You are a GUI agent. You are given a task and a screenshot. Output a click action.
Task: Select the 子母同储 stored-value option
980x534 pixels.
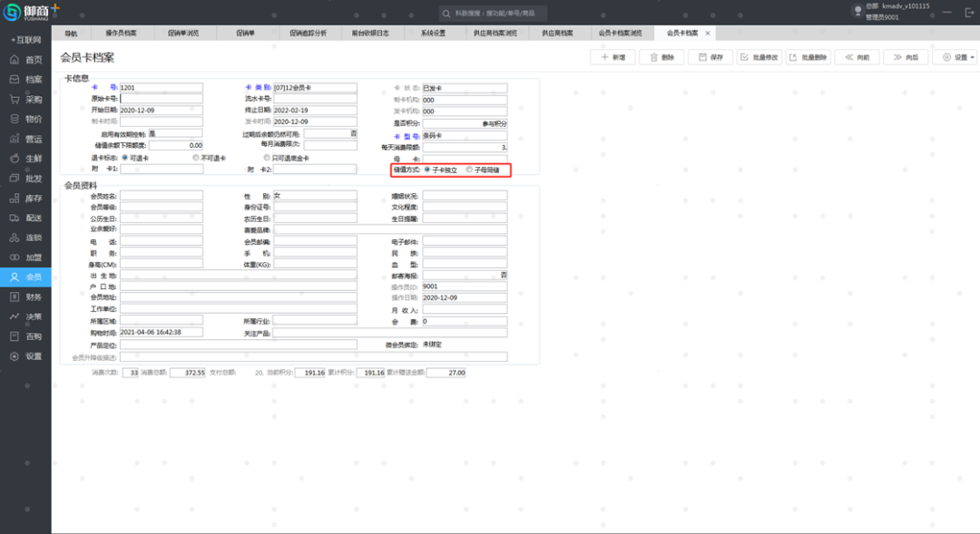[469, 170]
